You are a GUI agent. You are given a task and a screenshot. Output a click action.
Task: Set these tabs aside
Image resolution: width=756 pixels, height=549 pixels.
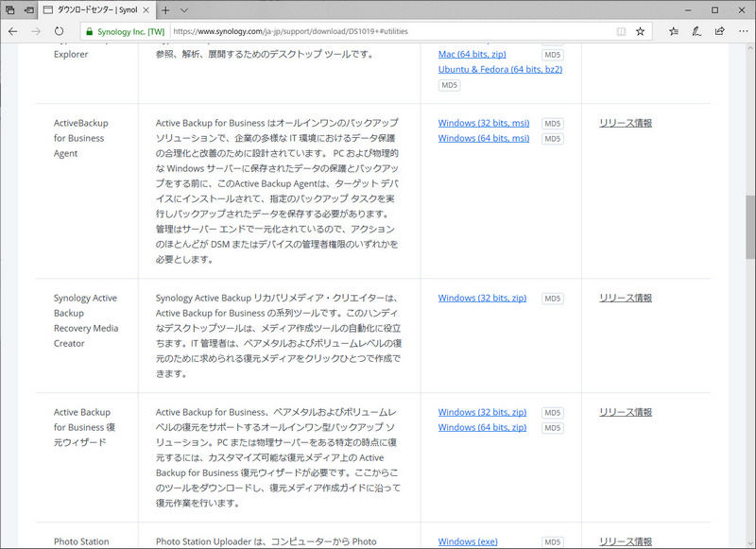click(11, 9)
